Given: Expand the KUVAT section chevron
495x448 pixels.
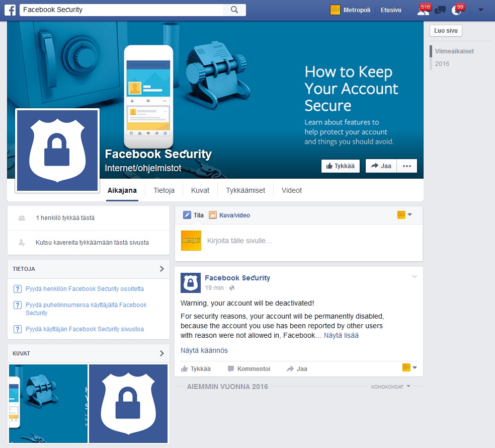Looking at the screenshot, I should (x=161, y=353).
